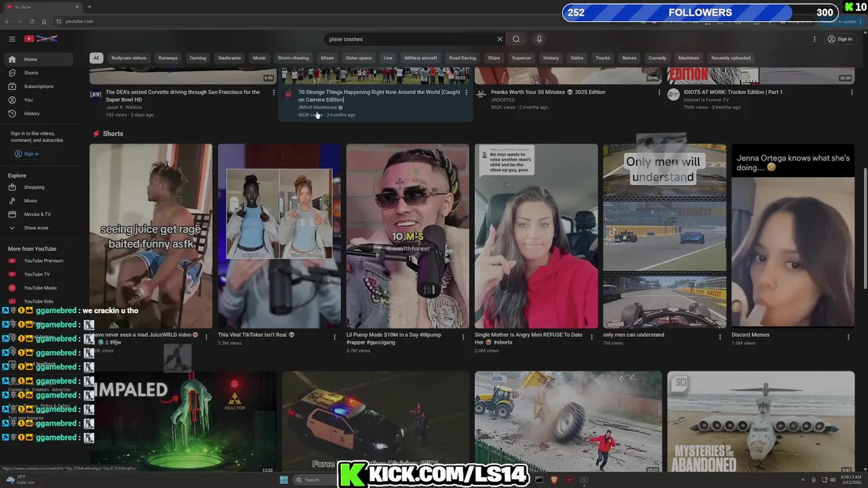
Task: Click the YouTube logo
Action: [x=41, y=39]
